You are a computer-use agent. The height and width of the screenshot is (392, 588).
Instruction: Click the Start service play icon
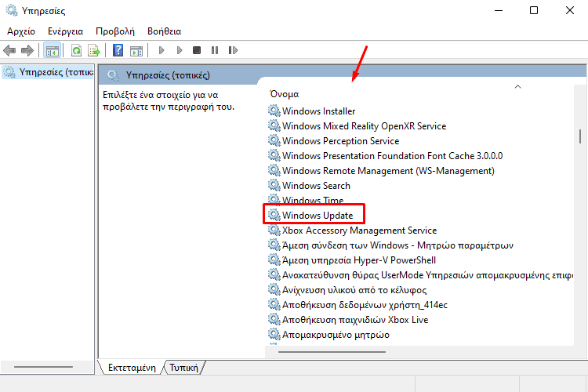click(162, 50)
